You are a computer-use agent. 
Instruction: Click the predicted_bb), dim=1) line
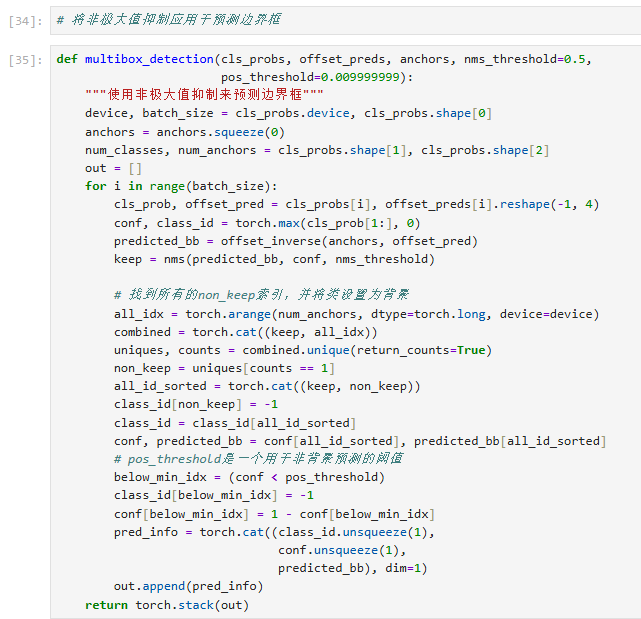pyautogui.click(x=352, y=568)
